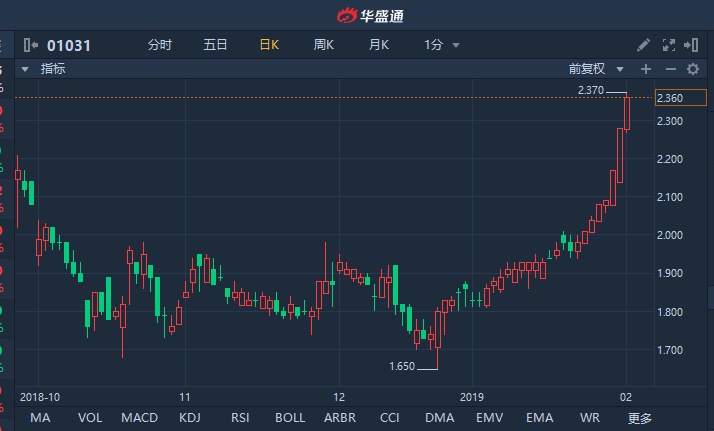Enable the KDJ indicator
The image size is (714, 431).
tap(189, 418)
